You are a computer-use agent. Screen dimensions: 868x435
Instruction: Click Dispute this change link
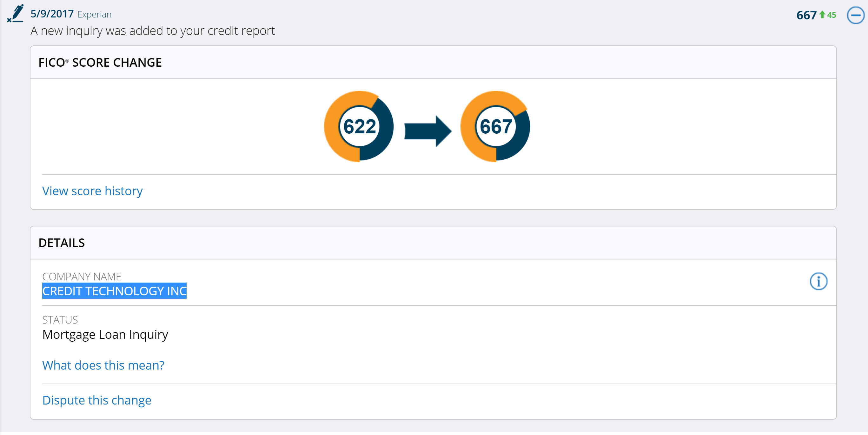[x=97, y=400]
